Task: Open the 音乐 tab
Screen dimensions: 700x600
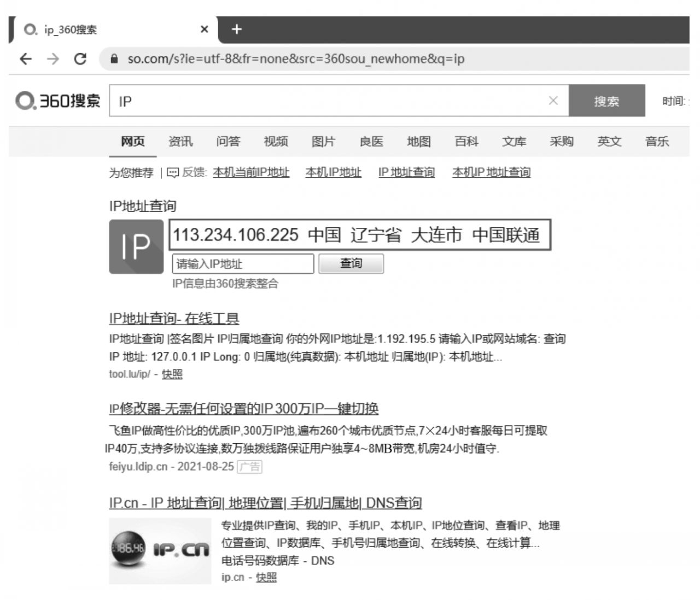Action: click(657, 142)
